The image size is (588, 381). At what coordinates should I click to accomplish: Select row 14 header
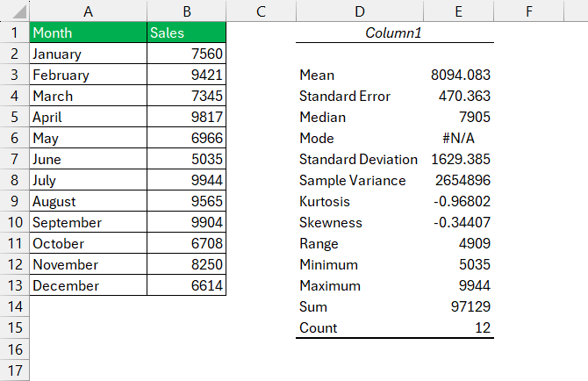point(15,306)
